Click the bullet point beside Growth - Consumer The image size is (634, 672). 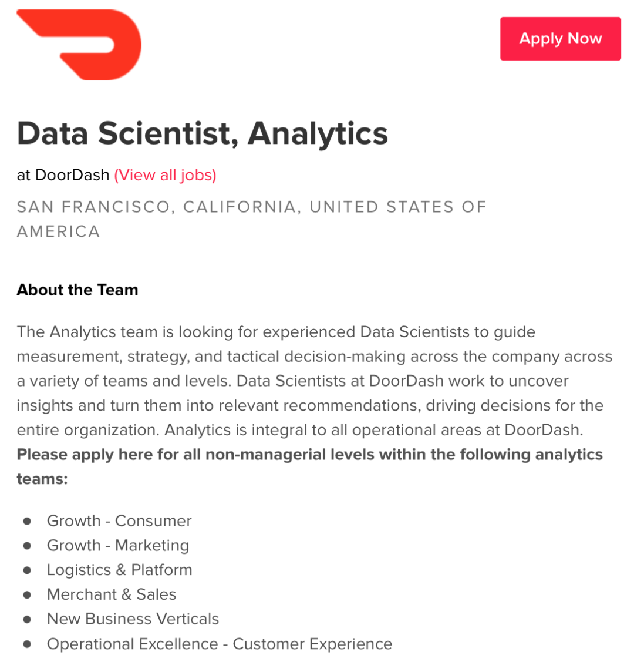(x=27, y=521)
